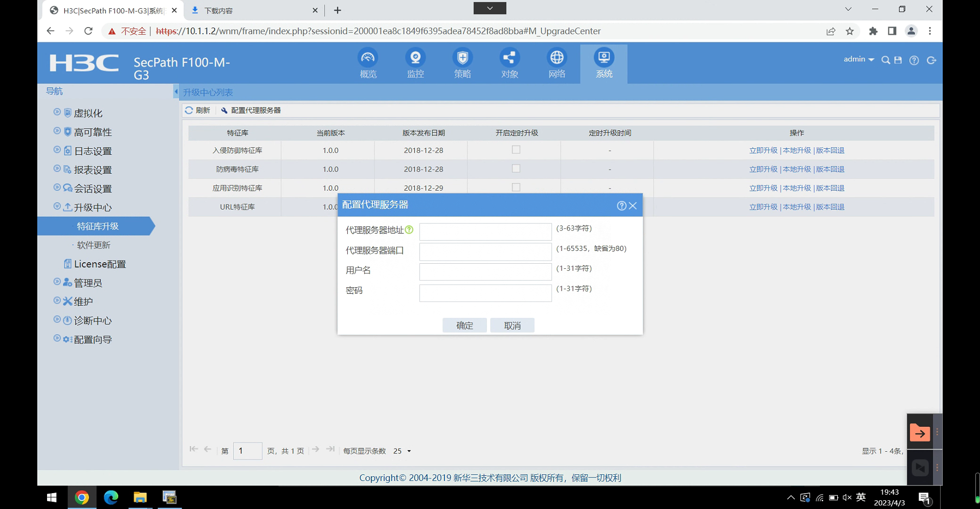Toggle the browser side panel
This screenshot has width=980, height=509.
coord(892,31)
